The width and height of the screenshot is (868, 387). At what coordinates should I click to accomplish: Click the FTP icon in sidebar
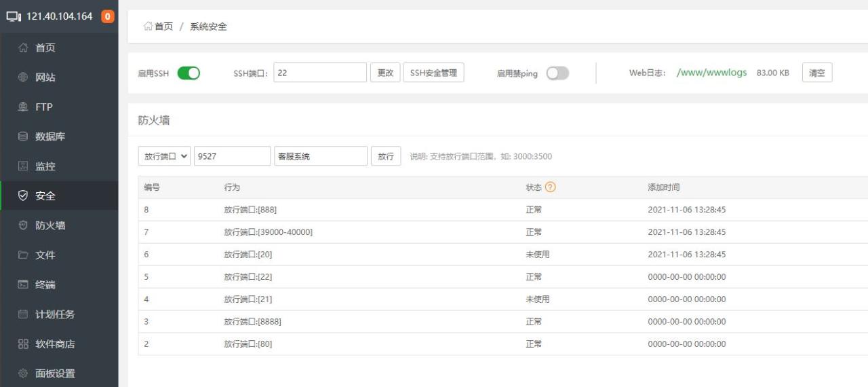click(23, 107)
